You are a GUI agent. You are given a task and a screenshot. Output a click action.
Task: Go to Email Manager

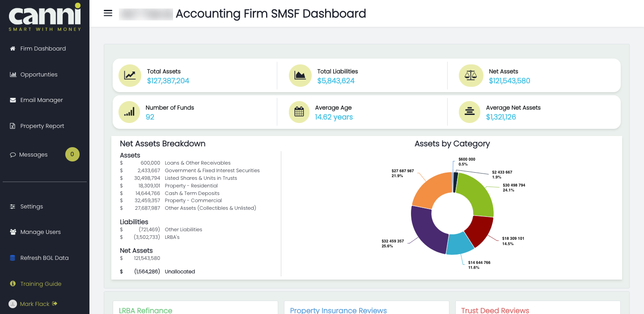click(x=41, y=100)
